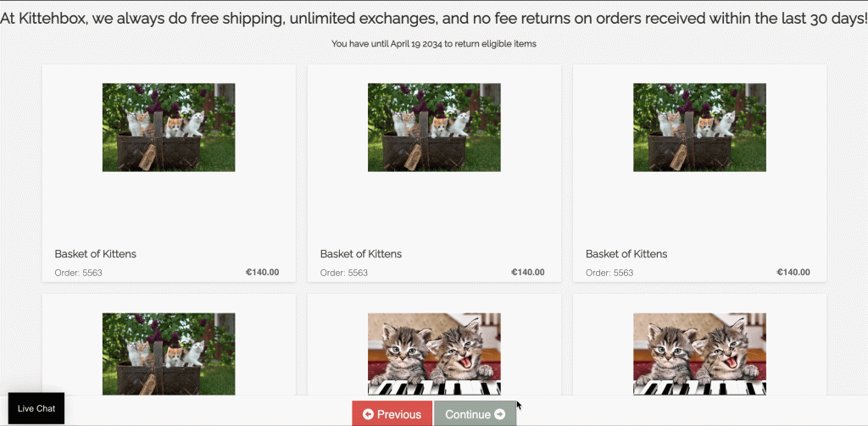The height and width of the screenshot is (426, 868).
Task: Click the left arrow icon on Previous
Action: [368, 414]
